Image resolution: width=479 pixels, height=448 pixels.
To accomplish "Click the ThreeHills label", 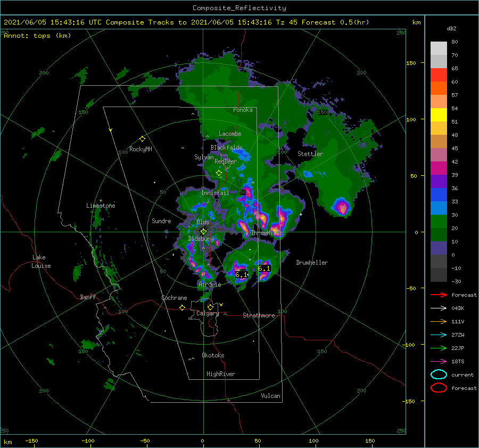I will click(x=267, y=233).
